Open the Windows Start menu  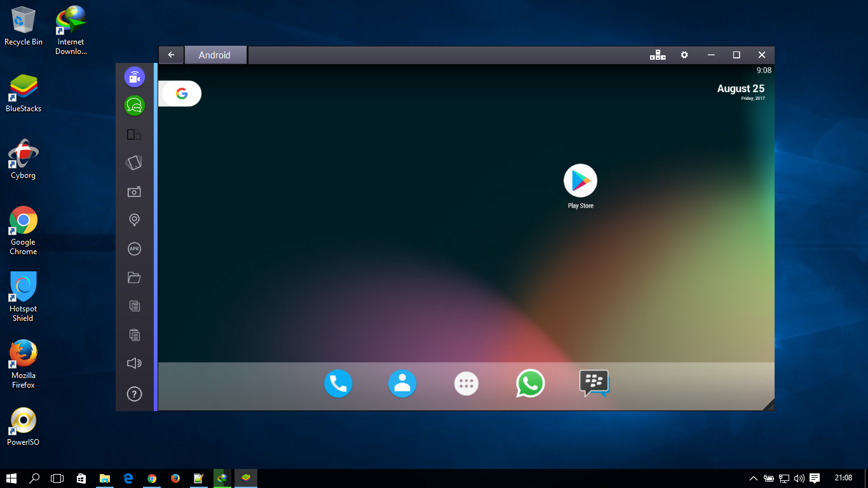pos(11,478)
